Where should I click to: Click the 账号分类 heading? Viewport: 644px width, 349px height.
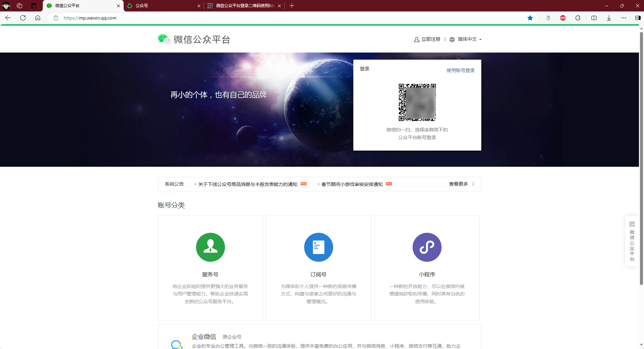click(x=171, y=205)
